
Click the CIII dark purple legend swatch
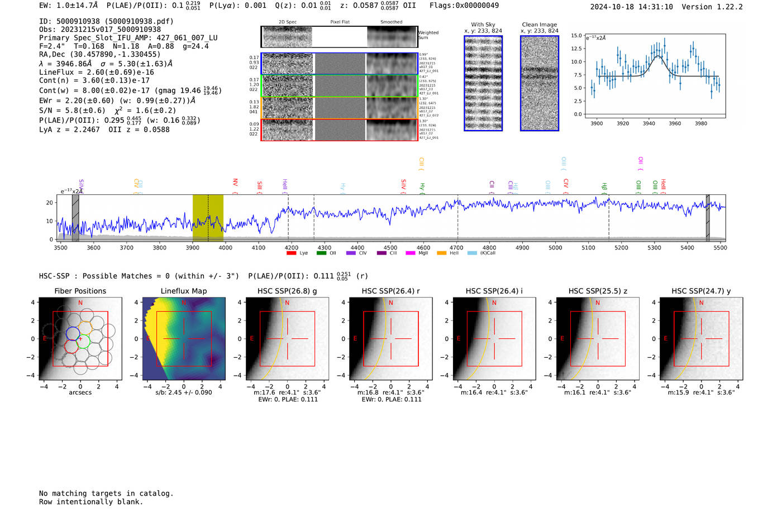pyautogui.click(x=382, y=253)
